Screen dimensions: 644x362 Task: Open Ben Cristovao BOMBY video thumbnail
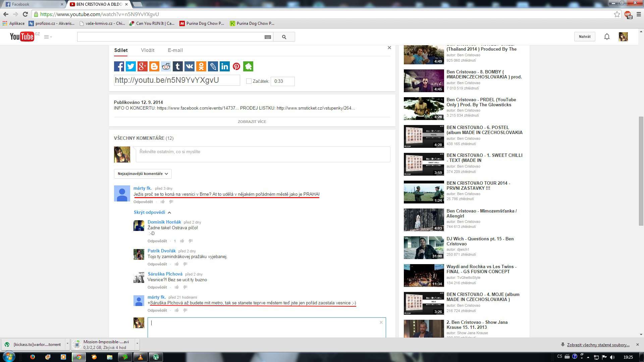tap(424, 81)
